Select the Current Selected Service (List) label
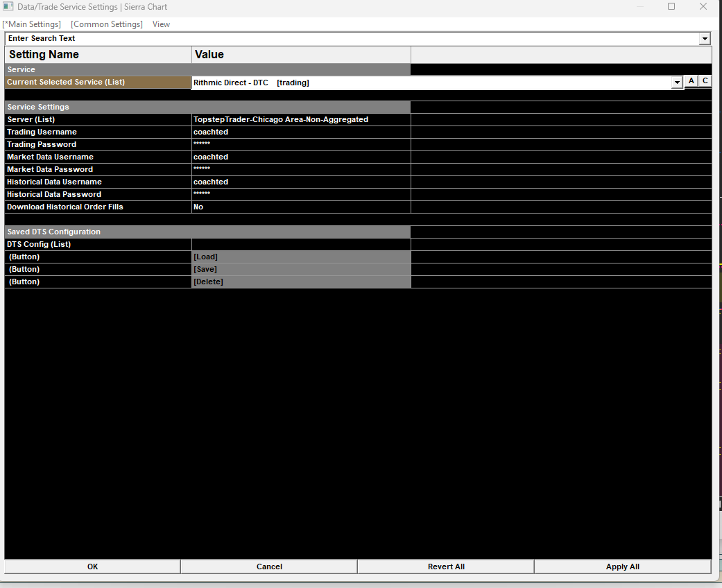This screenshot has height=588, width=722. 65,82
